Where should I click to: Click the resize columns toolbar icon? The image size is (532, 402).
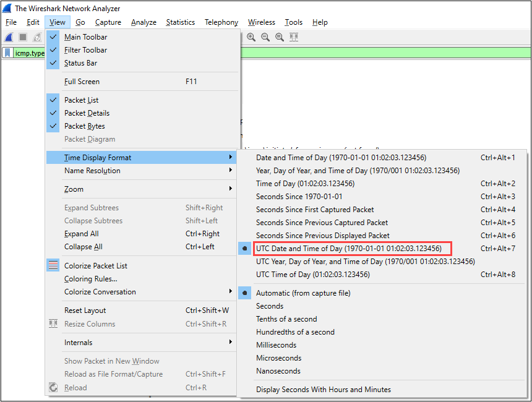tap(294, 37)
